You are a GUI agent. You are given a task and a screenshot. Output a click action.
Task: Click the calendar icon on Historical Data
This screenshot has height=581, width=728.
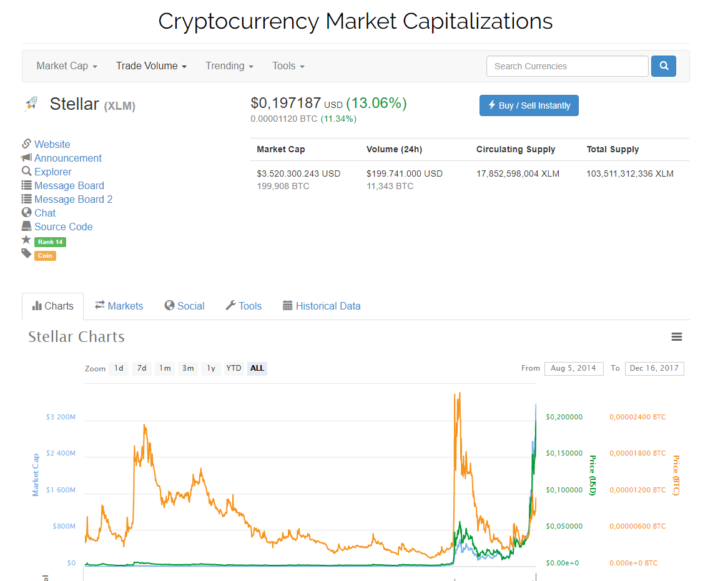pyautogui.click(x=287, y=306)
